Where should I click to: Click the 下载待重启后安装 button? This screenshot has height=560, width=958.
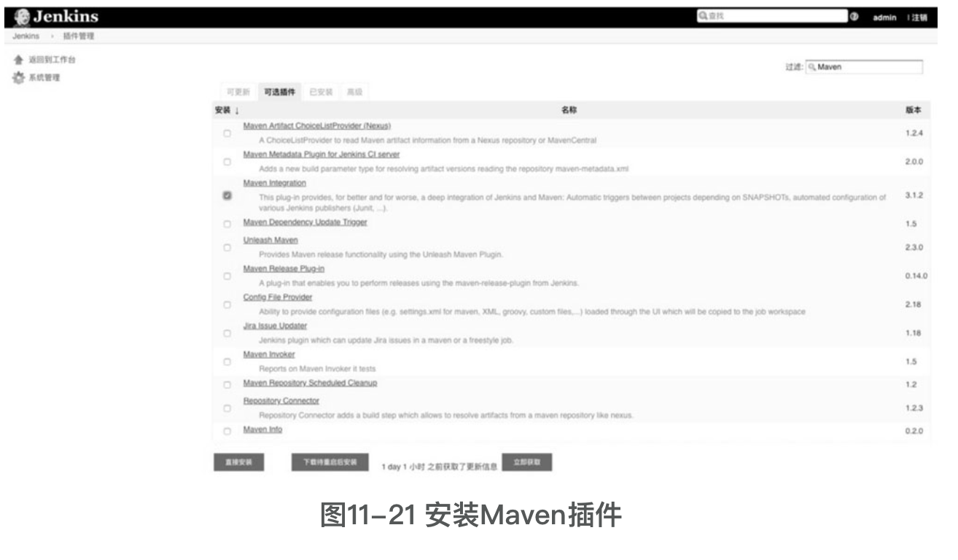click(330, 462)
